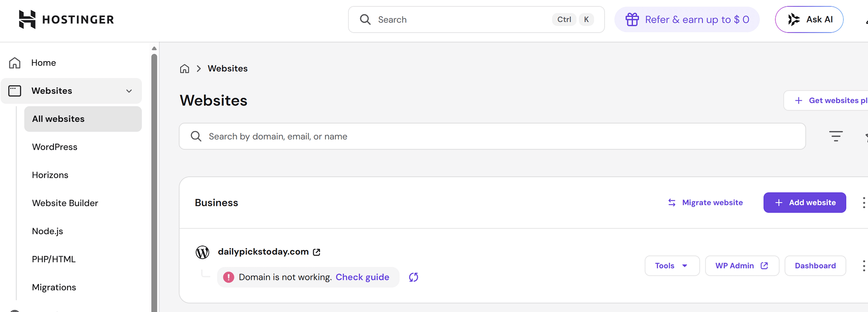868x312 pixels.
Task: Click the gift icon in referral banner
Action: coord(632,19)
